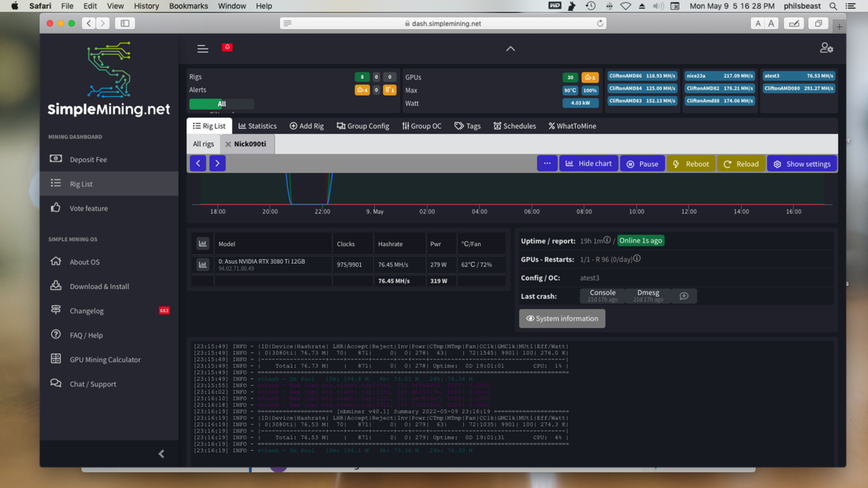Viewport: 868px width, 488px height.
Task: Click the orange GPUs alert 5 badge
Action: pos(590,77)
